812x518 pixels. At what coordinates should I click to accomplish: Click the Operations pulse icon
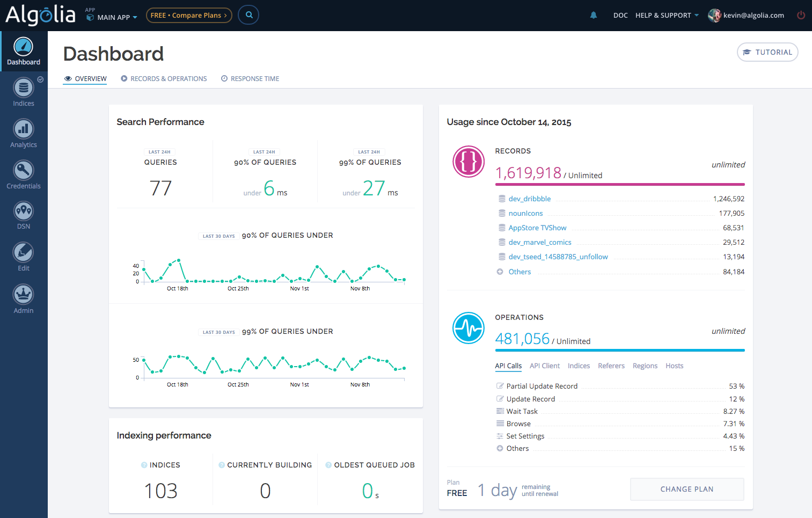coord(469,328)
